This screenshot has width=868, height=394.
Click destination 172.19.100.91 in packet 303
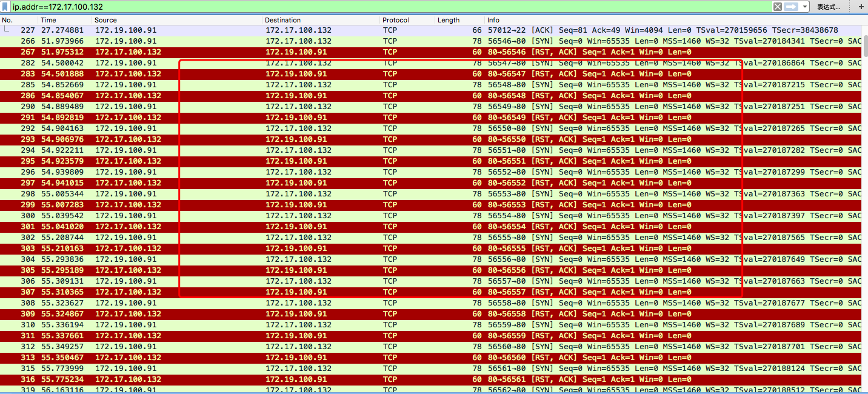(296, 248)
